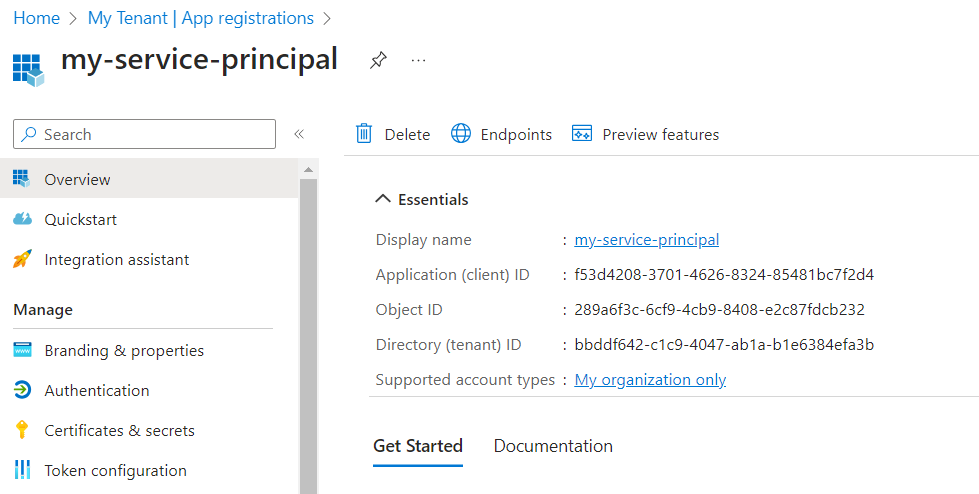The width and height of the screenshot is (979, 494).
Task: Click the Directory (tenant) ID label
Action: tap(448, 345)
